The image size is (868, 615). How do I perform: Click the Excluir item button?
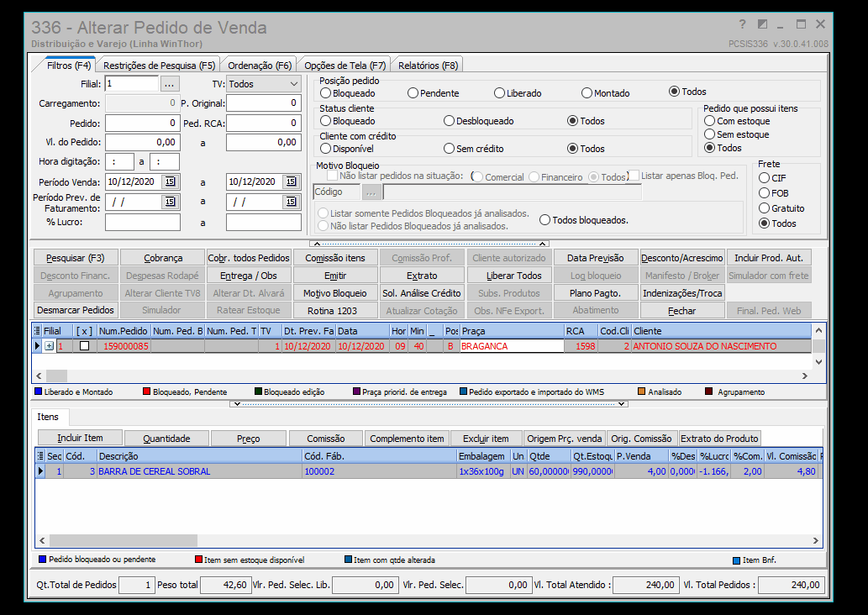click(486, 439)
